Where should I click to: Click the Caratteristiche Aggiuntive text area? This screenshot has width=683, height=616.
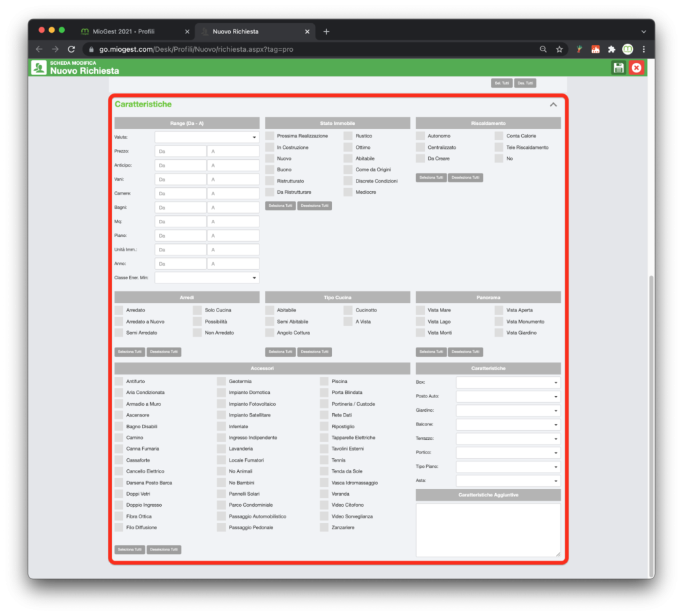[x=488, y=530]
